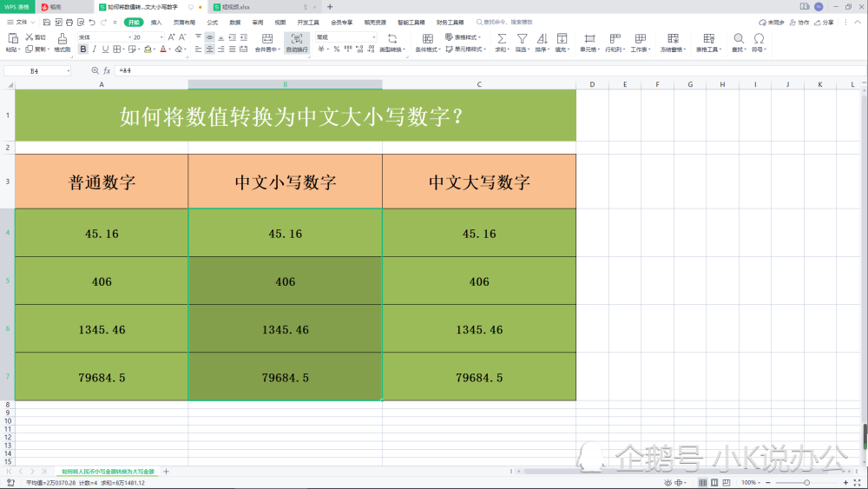Increase font size with the A+ icon
This screenshot has height=489, width=868.
point(171,37)
